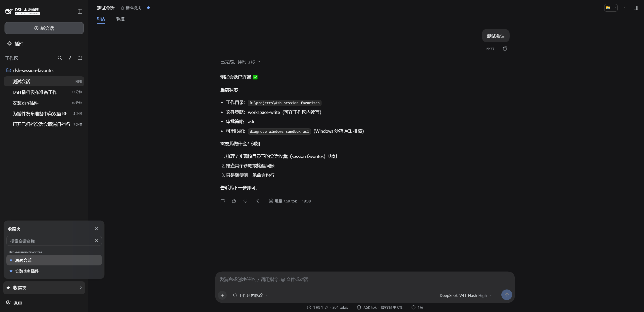Image resolution: width=644 pixels, height=312 pixels.
Task: Switch to the 对话 tab
Action: (101, 19)
